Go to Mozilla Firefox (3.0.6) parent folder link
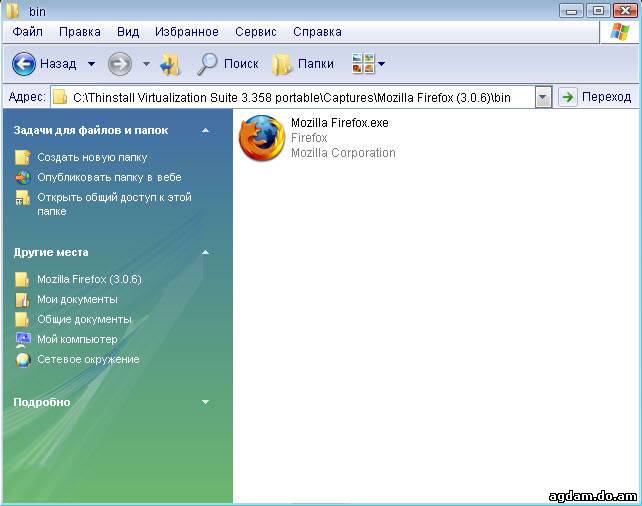The width and height of the screenshot is (642, 506). tap(89, 279)
